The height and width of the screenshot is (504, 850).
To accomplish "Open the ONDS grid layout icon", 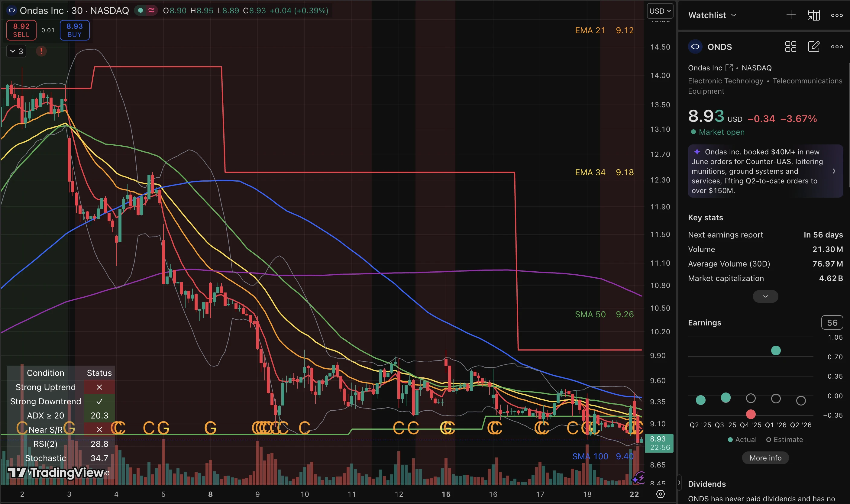I will tap(790, 47).
